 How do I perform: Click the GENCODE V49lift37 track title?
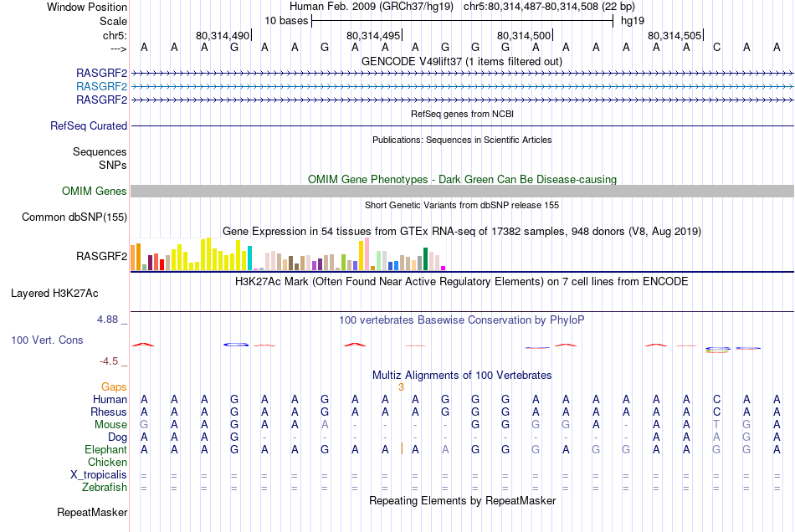pyautogui.click(x=461, y=61)
